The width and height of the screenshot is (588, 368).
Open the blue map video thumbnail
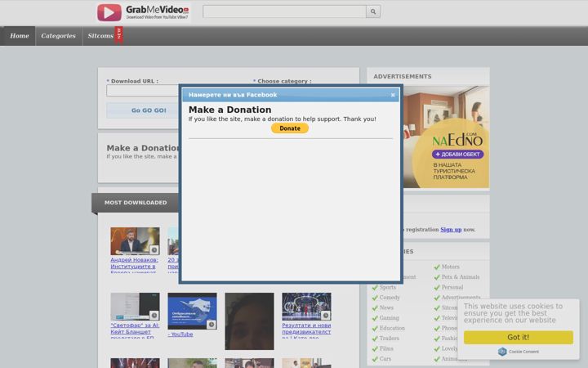192,312
